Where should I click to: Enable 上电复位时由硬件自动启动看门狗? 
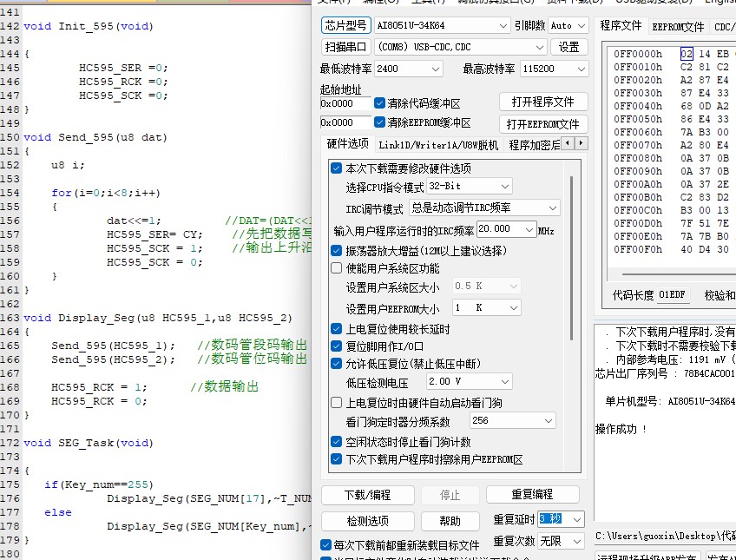336,402
